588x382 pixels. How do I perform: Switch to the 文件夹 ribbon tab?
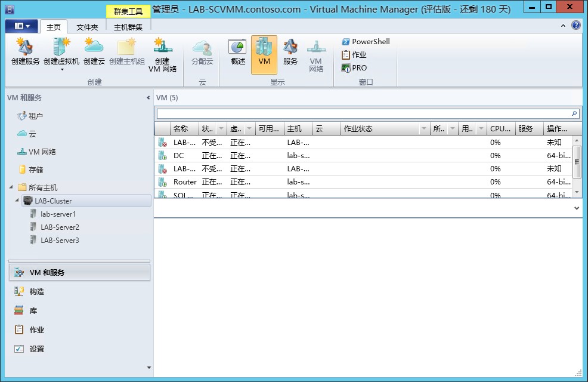87,27
